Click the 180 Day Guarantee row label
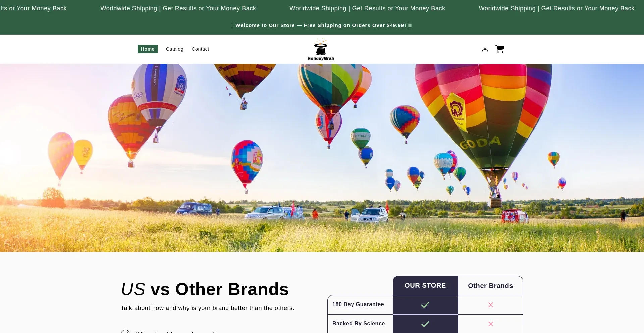 pyautogui.click(x=358, y=304)
